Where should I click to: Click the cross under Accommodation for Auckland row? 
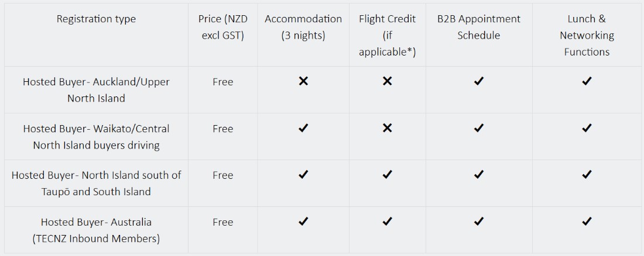(303, 81)
